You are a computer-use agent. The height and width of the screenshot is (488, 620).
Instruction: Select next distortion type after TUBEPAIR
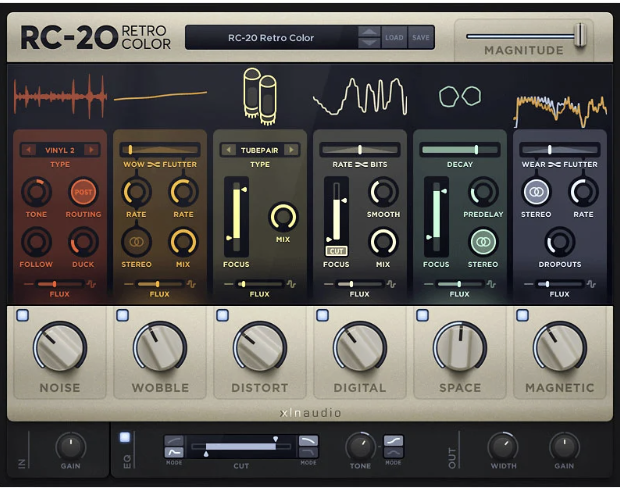click(x=291, y=150)
